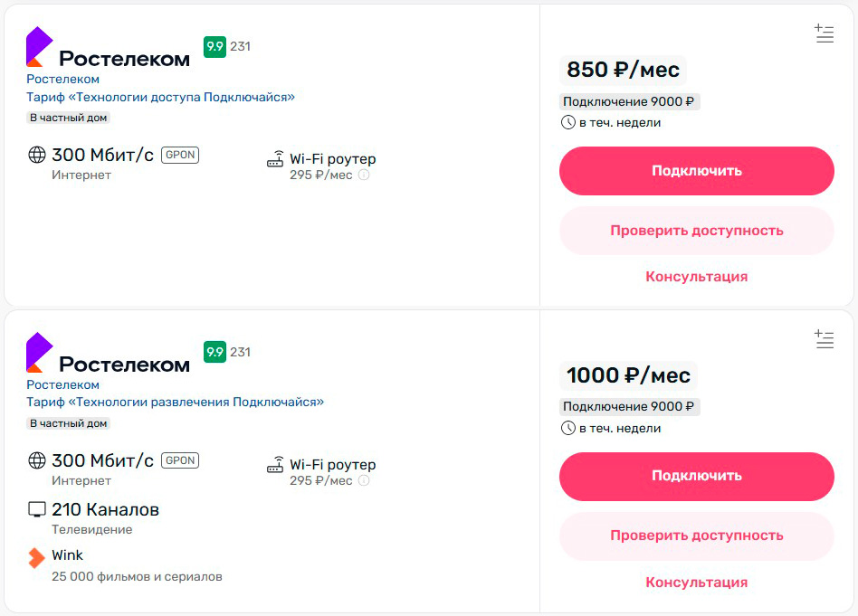Check availability for the 1000 ₽/мес tariff
Image resolution: width=858 pixels, height=616 pixels.
696,535
